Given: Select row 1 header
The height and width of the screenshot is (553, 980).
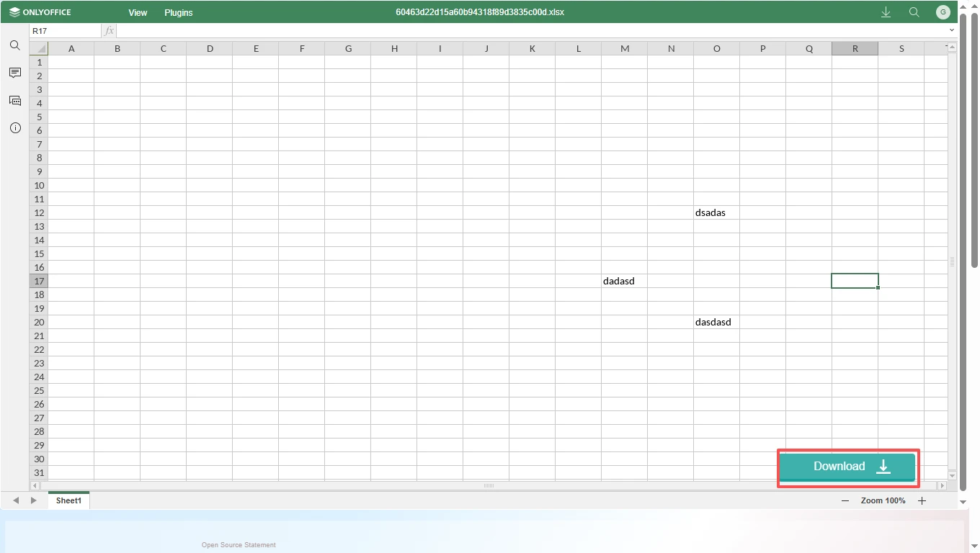Looking at the screenshot, I should tap(39, 62).
